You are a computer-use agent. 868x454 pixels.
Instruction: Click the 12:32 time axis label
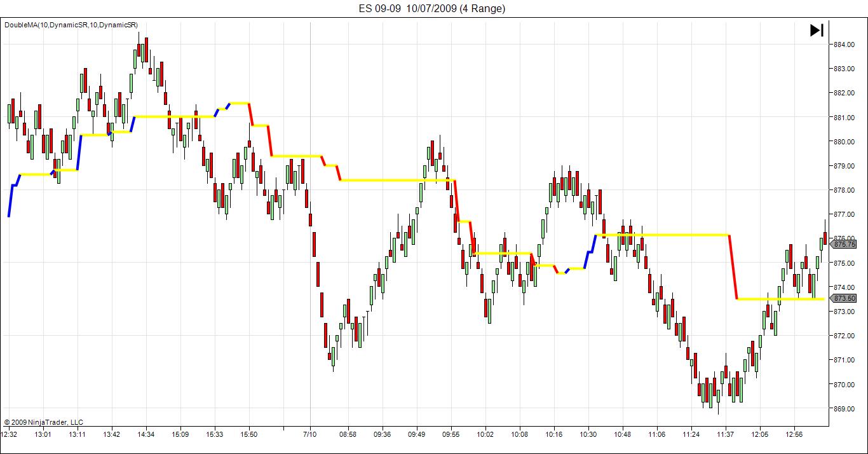tap(9, 435)
